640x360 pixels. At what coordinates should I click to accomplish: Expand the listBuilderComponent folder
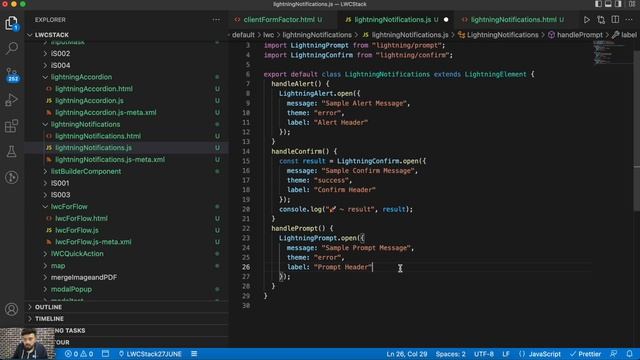(x=86, y=171)
